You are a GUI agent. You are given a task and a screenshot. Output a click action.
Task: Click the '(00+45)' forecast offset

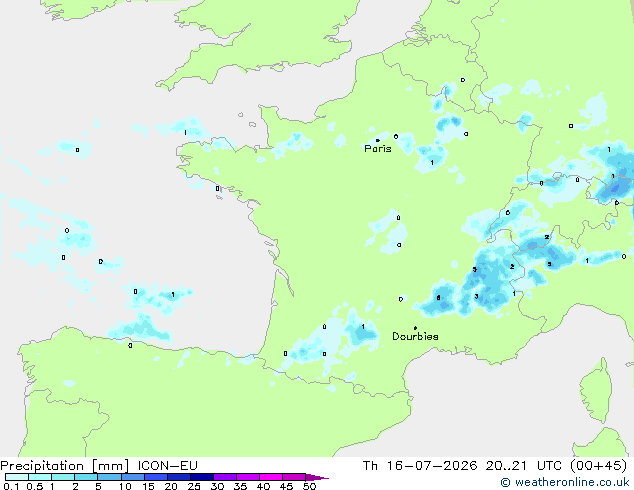(598, 466)
